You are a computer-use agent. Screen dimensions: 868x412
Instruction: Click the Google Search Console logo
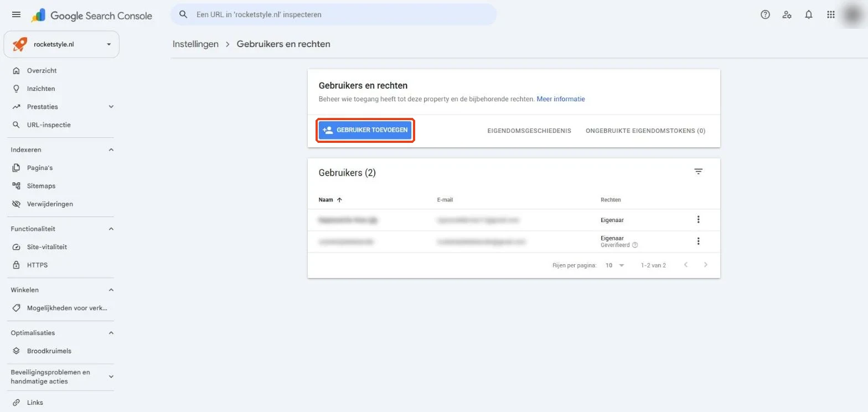point(92,16)
